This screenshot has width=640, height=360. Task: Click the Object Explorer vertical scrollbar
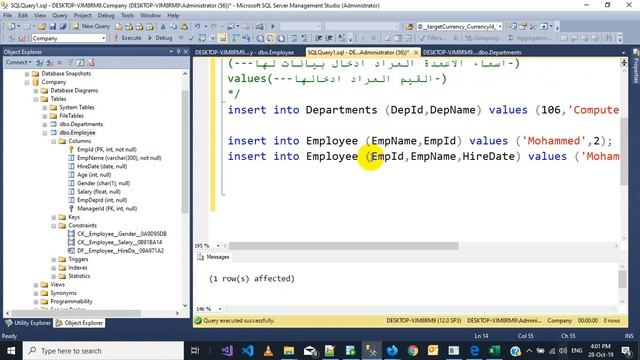click(185, 152)
